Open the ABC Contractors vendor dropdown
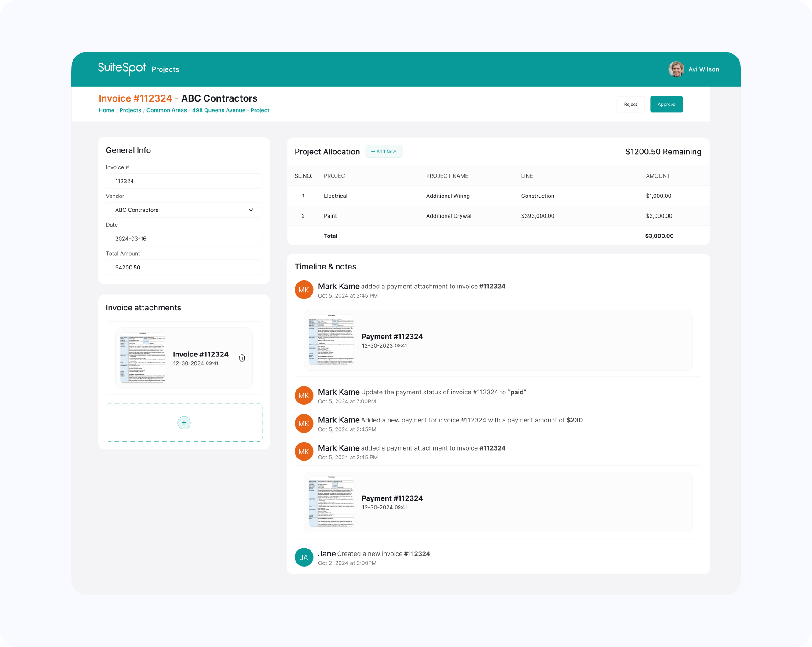The width and height of the screenshot is (812, 647). click(x=183, y=210)
